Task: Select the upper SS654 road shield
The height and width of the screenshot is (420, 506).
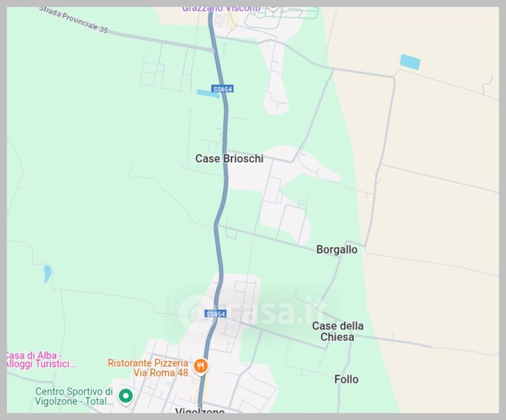Action: pos(222,89)
